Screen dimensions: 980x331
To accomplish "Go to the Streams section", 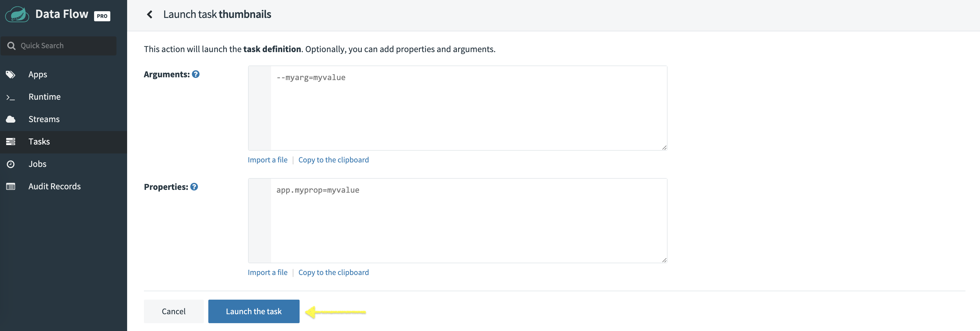I will pyautogui.click(x=44, y=120).
